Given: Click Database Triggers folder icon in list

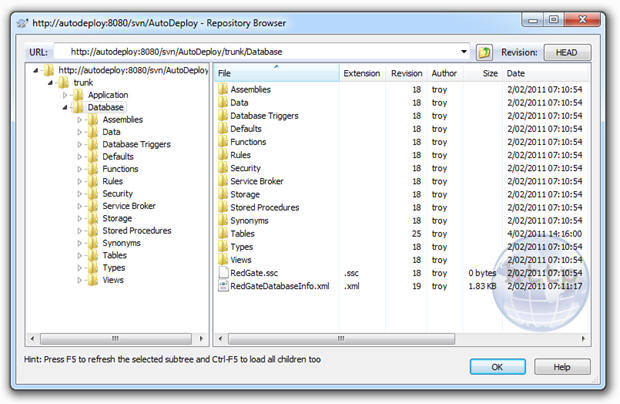Looking at the screenshot, I should click(223, 115).
